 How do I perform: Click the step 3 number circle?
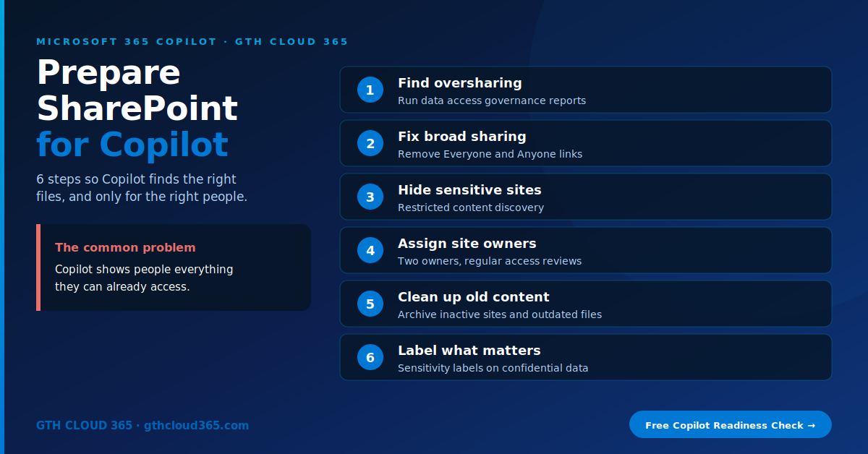point(370,197)
